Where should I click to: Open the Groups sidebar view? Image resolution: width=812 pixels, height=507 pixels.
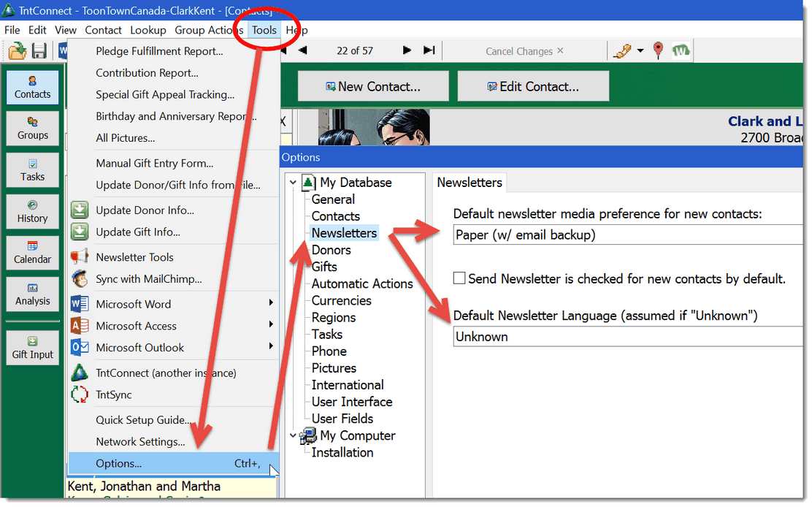pos(33,129)
